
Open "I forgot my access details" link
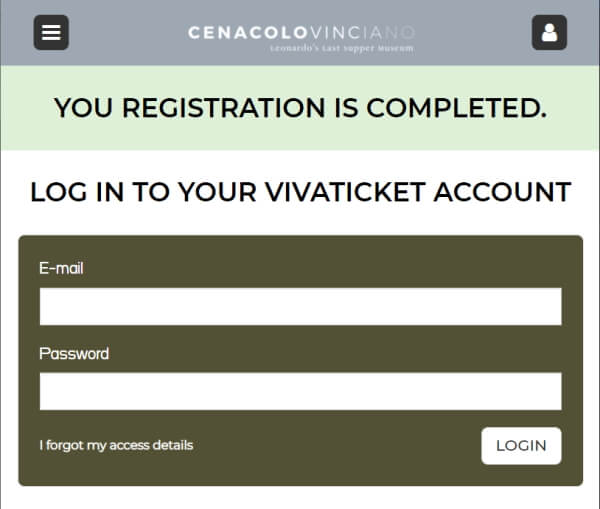pos(116,445)
